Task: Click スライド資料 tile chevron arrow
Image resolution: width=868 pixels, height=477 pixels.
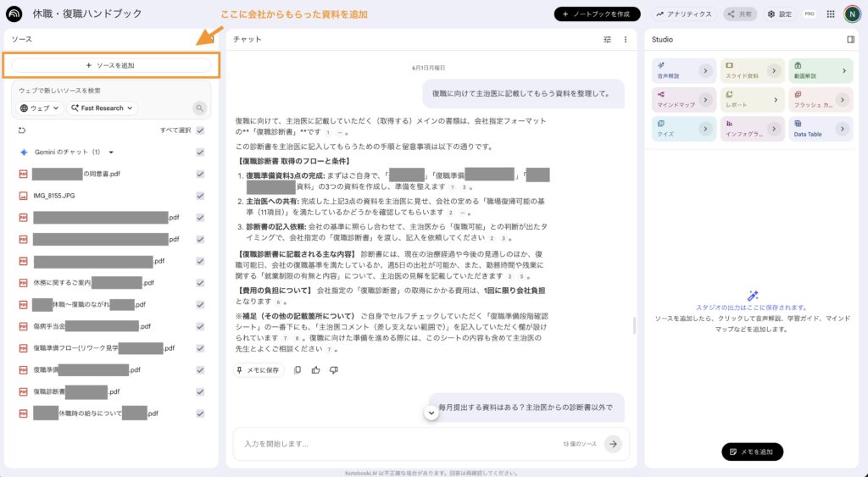Action: click(x=774, y=71)
